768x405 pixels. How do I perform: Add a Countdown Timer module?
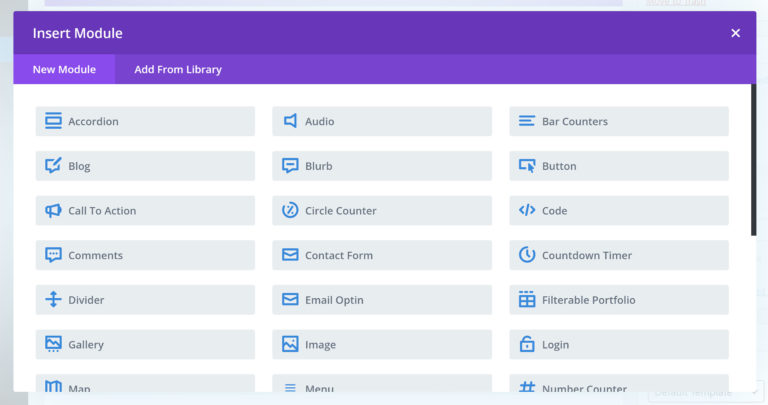(x=619, y=255)
